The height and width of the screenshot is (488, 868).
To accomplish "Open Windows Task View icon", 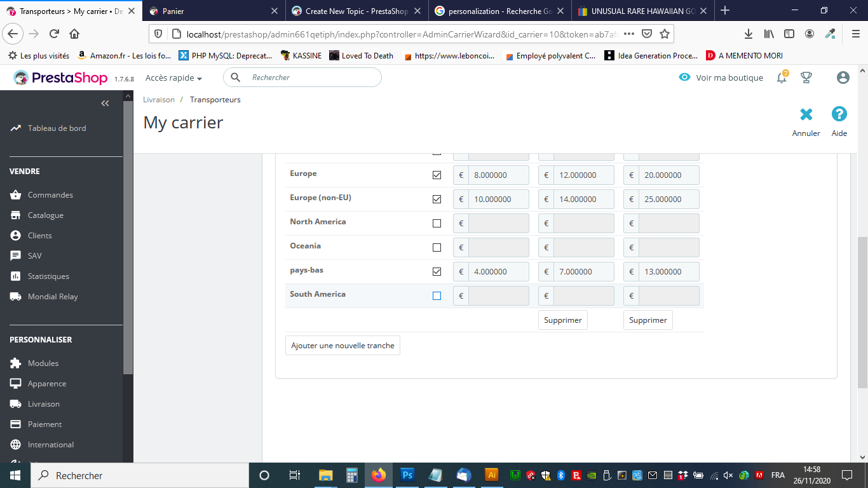I will 294,475.
